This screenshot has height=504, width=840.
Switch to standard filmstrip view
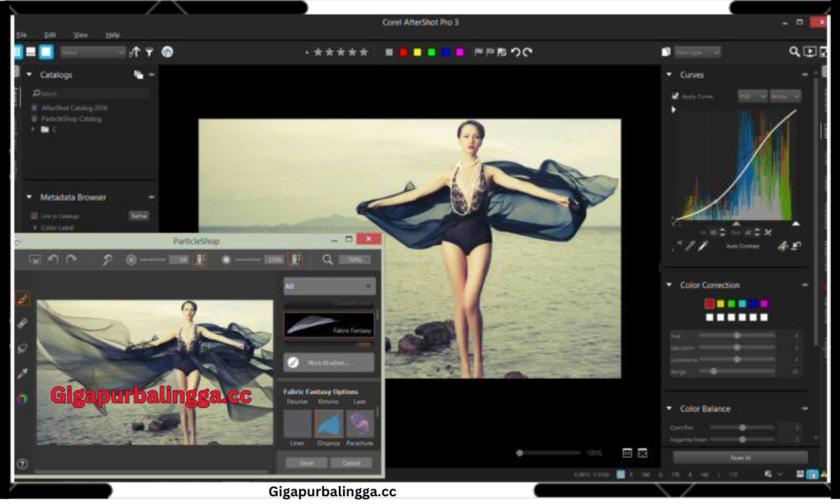coord(31,52)
